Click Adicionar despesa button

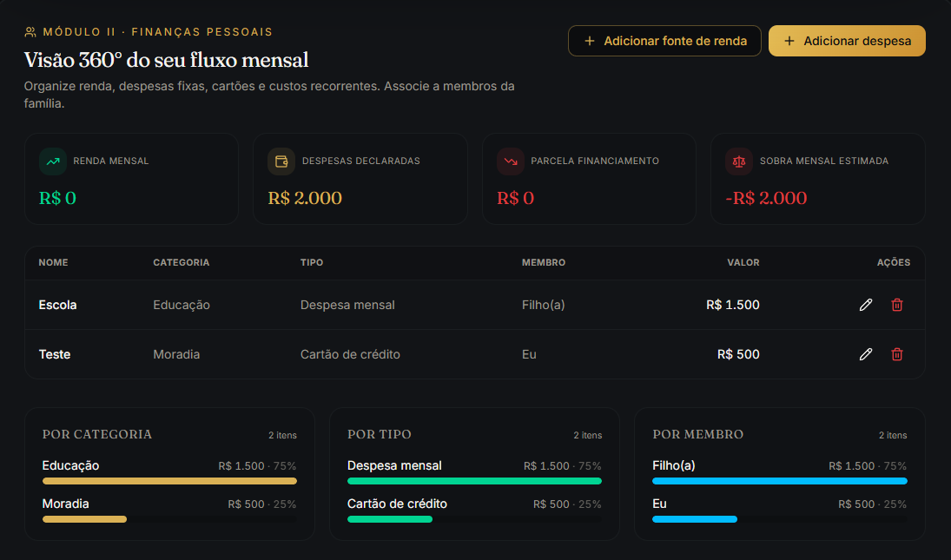click(x=847, y=41)
